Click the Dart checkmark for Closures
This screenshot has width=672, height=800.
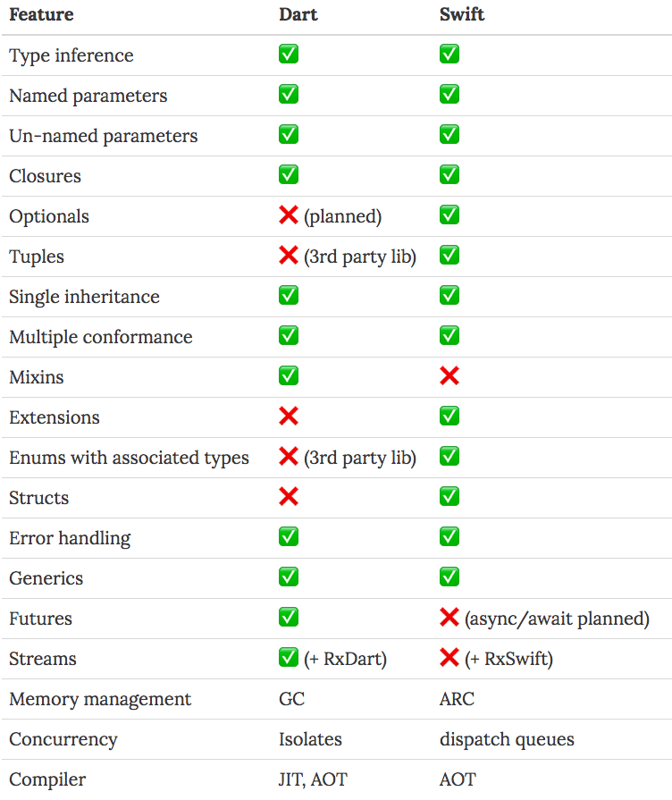pyautogui.click(x=289, y=175)
